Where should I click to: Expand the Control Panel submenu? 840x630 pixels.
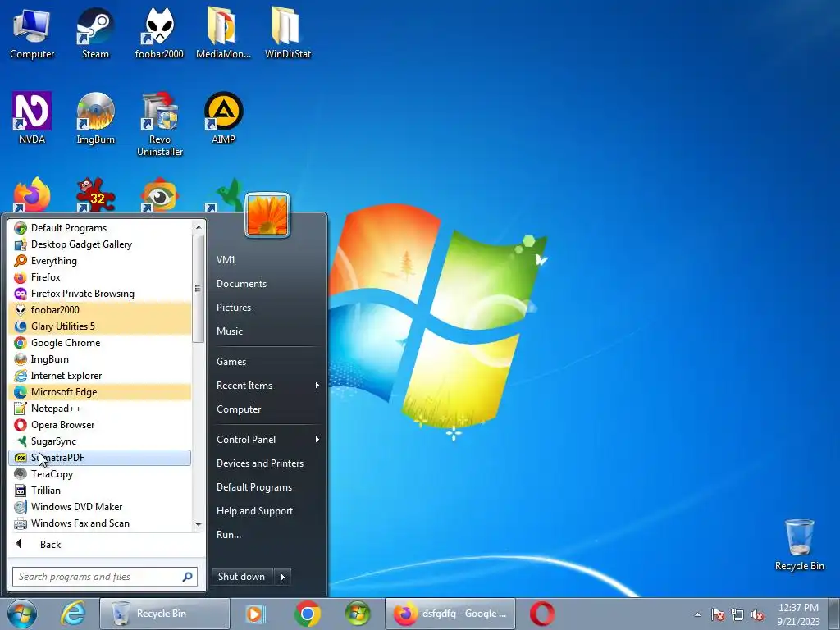coord(268,440)
